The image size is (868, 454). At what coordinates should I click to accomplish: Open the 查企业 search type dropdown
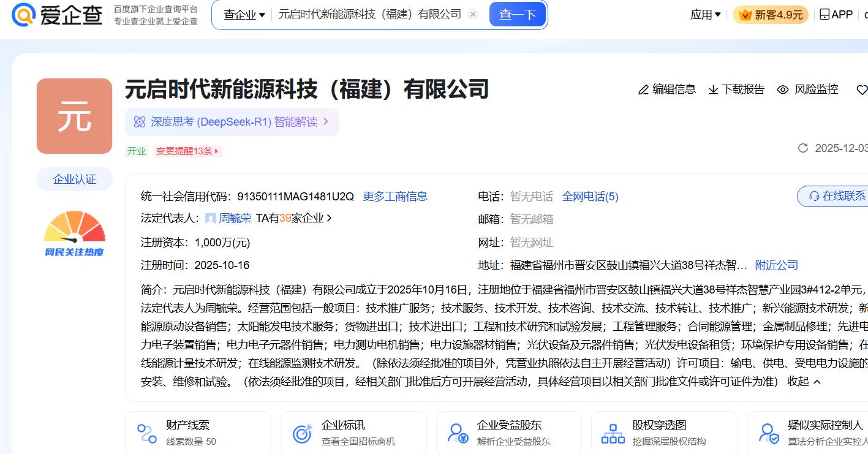[x=244, y=15]
